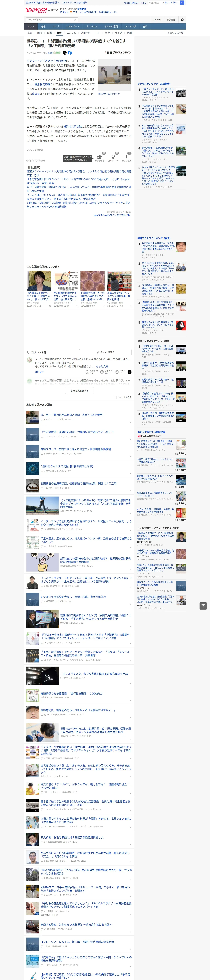210x980 pixels.
Task: Select the 科学 category tab
Action: [107, 33]
